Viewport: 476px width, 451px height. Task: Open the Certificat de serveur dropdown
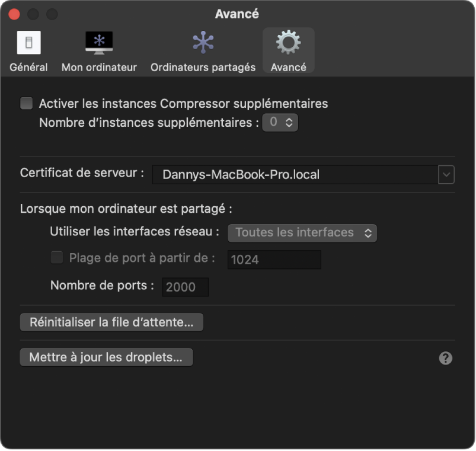[x=304, y=175]
